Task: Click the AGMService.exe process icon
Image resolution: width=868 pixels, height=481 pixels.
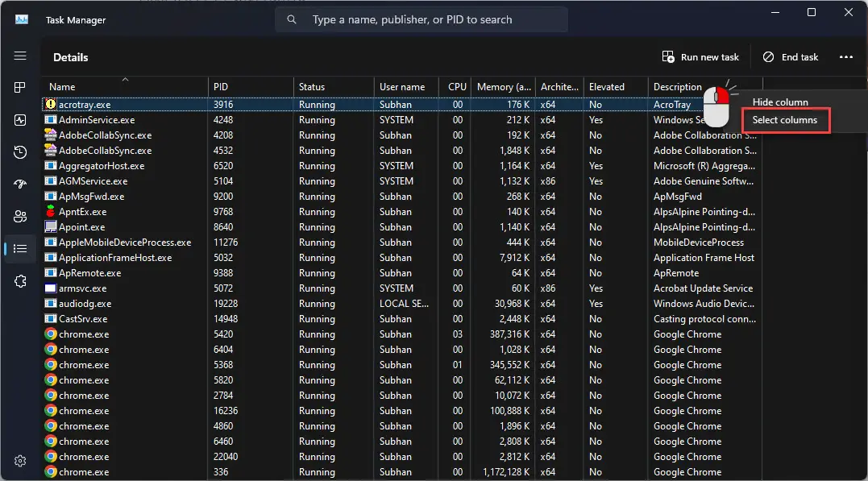Action: pyautogui.click(x=51, y=181)
